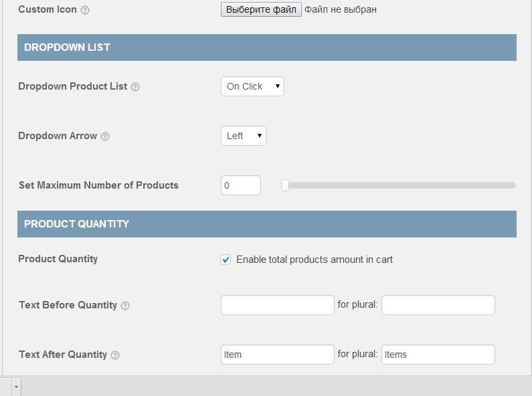Click the maximum products slider track
The image size is (532, 396).
[402, 185]
